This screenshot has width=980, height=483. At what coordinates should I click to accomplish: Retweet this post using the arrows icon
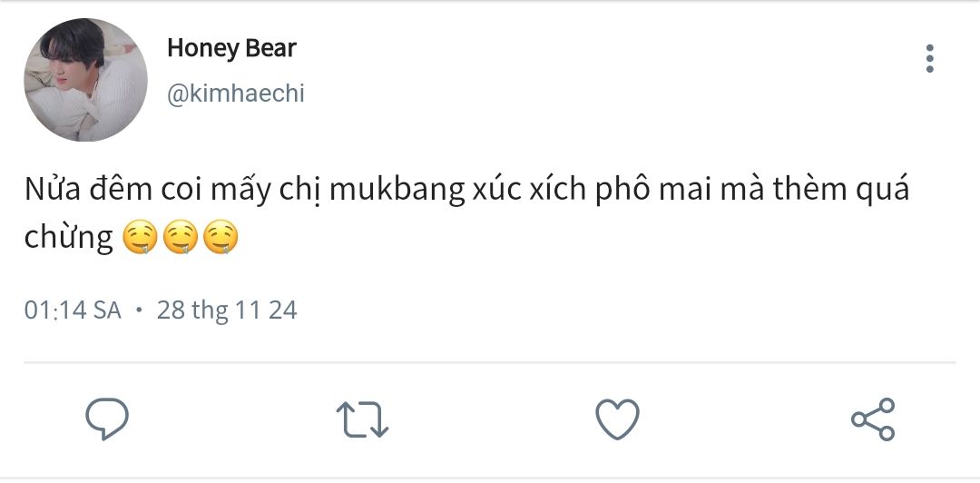tap(362, 419)
